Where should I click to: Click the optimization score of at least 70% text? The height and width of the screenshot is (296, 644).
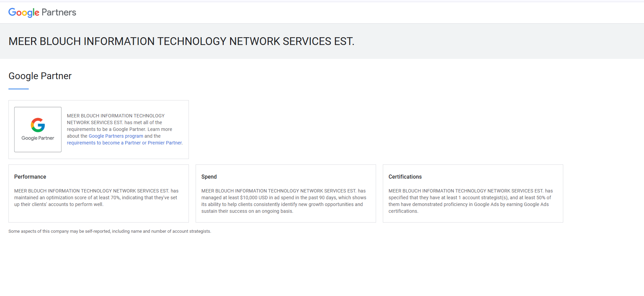pyautogui.click(x=96, y=198)
